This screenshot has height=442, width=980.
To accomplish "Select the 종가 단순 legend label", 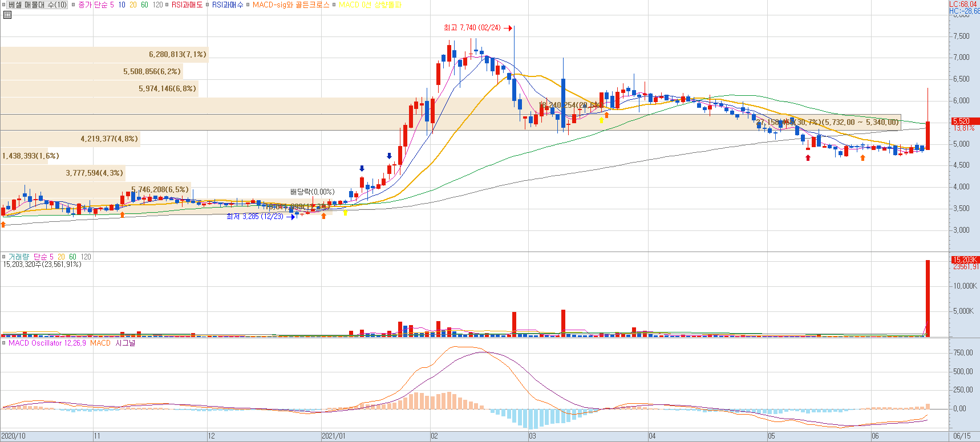I will click(x=92, y=5).
